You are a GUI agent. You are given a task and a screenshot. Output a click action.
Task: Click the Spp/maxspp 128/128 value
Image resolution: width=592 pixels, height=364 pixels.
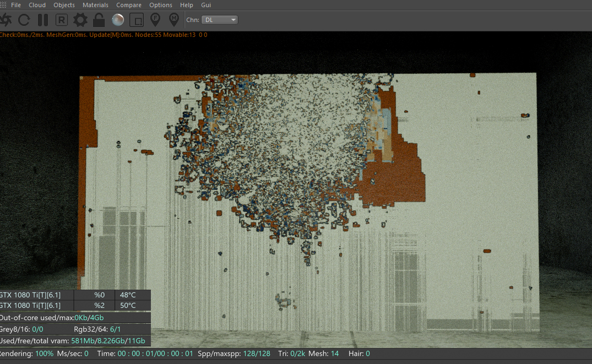click(x=257, y=354)
